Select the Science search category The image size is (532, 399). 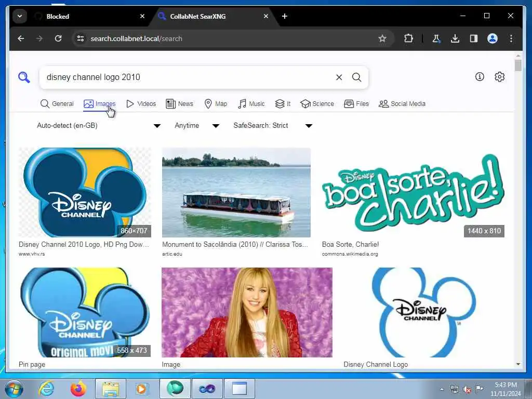point(317,104)
